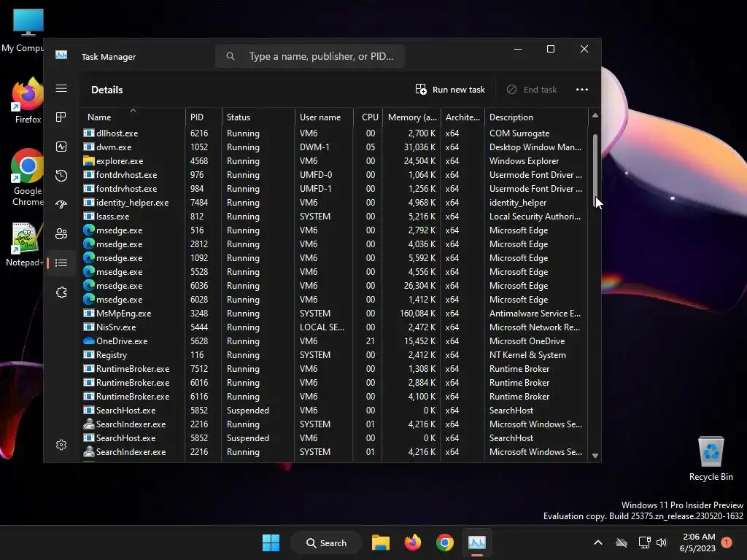Click the LOCAL SE... user name cell
747x560 pixels.
coord(322,327)
